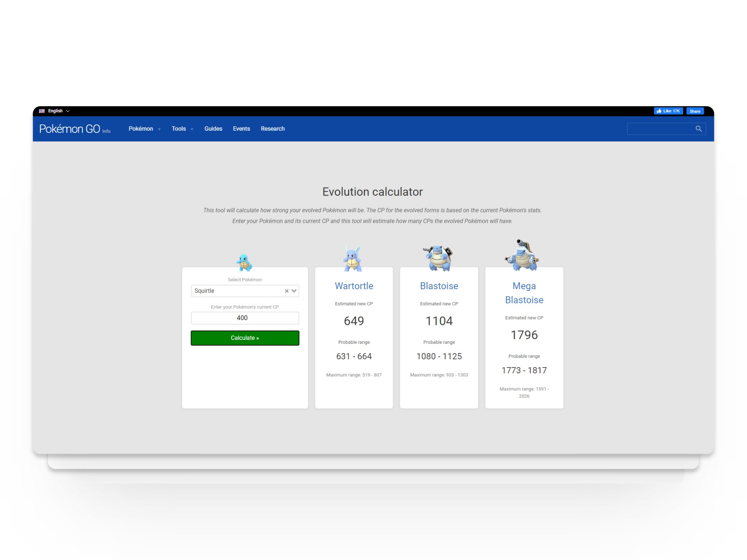This screenshot has height=560, width=747.
Task: Open the Guides menu item
Action: [213, 129]
